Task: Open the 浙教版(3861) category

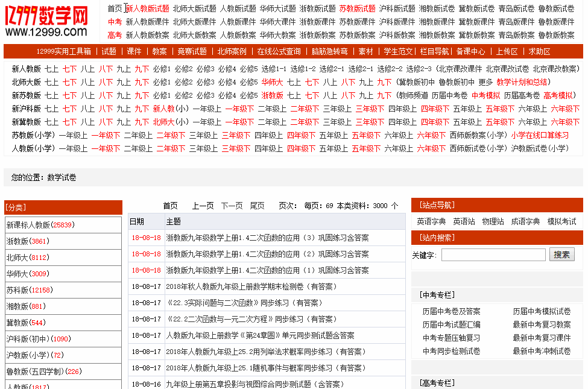Action: [28, 241]
